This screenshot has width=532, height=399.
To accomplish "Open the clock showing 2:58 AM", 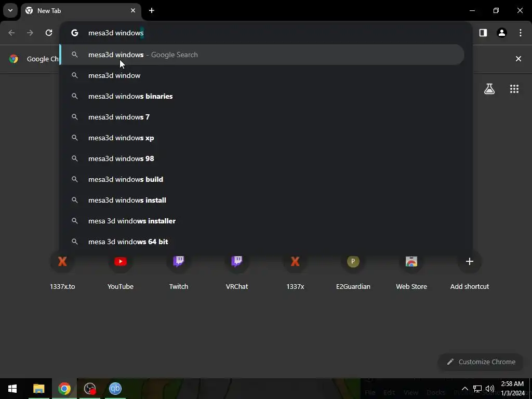I will [512, 389].
